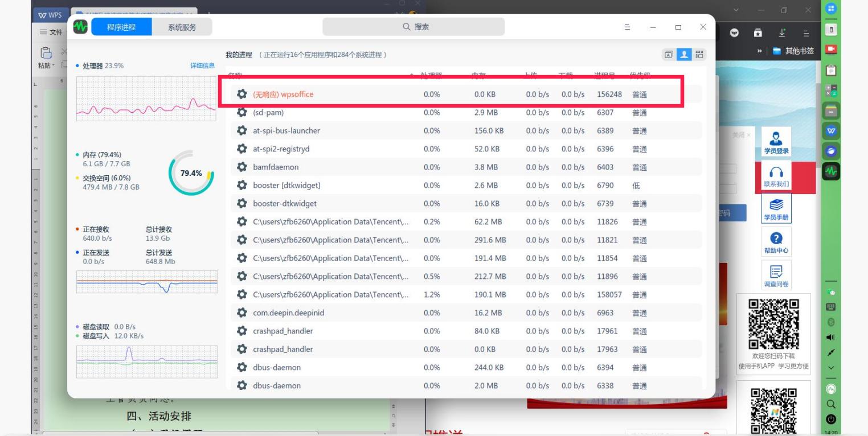Click the browser's mask-shaped toolbar icon
The width and height of the screenshot is (868, 436).
pyautogui.click(x=735, y=33)
